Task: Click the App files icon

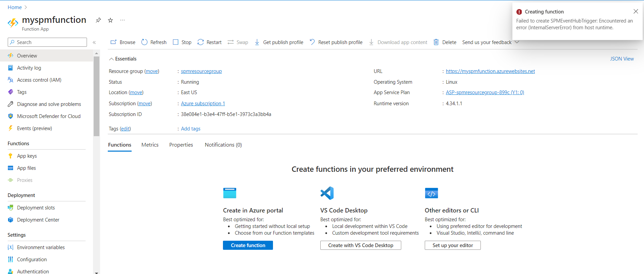Action: coord(10,168)
